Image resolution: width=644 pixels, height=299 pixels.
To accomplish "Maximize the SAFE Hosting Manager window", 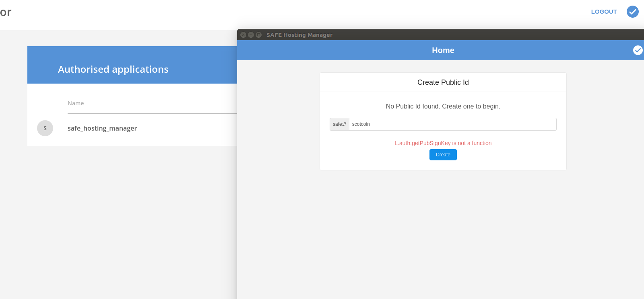I will 259,35.
